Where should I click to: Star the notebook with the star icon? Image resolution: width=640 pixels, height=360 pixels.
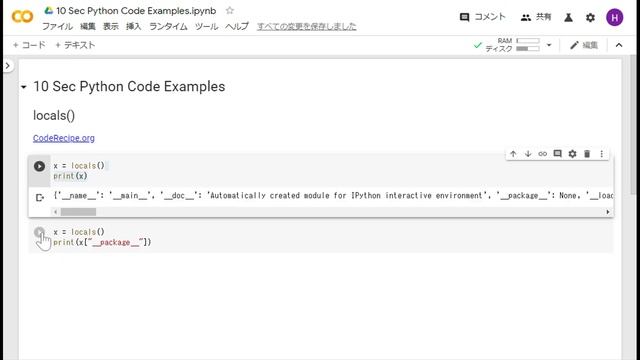tap(230, 11)
